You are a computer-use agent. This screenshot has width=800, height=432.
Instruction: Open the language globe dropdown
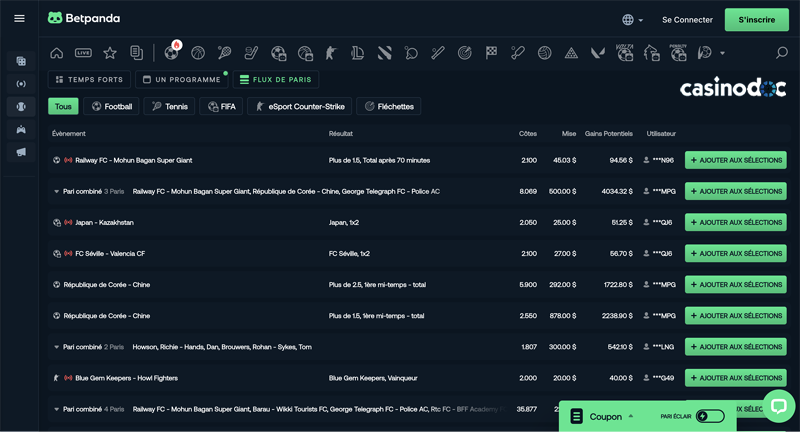point(632,20)
